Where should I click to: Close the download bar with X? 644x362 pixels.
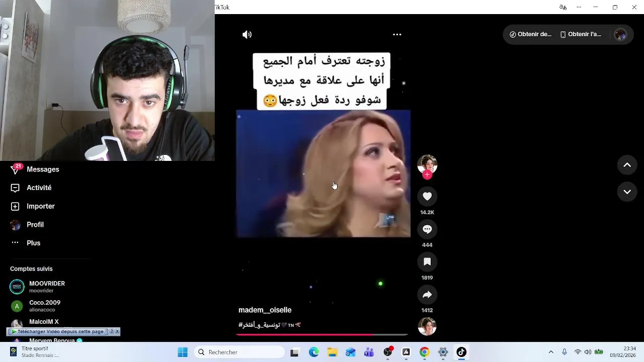[117, 331]
